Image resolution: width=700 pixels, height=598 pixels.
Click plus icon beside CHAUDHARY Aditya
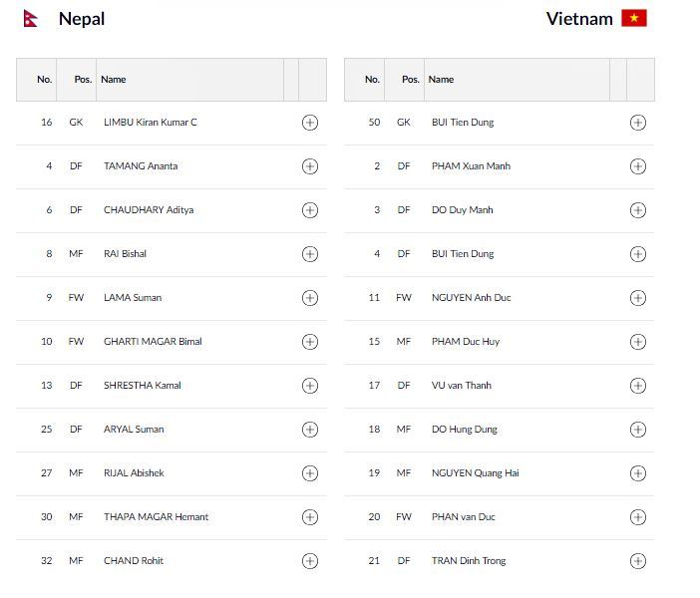pos(309,210)
